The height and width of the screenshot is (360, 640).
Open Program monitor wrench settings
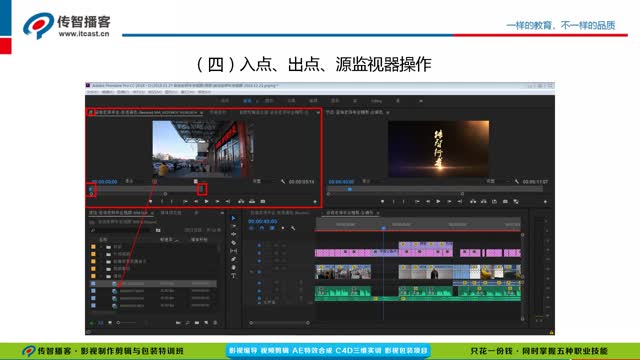coord(516,181)
